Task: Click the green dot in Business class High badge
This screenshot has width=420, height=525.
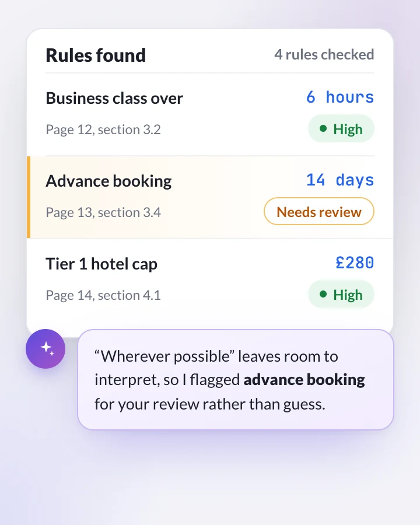Action: [x=323, y=128]
